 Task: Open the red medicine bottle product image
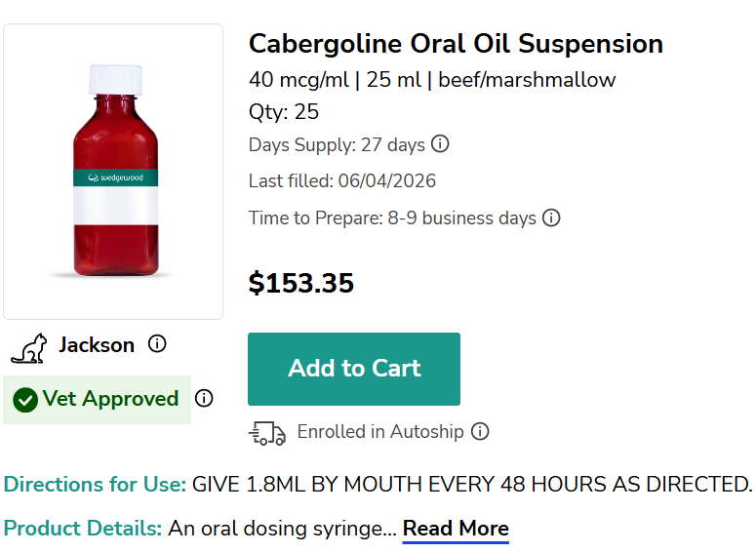point(113,171)
